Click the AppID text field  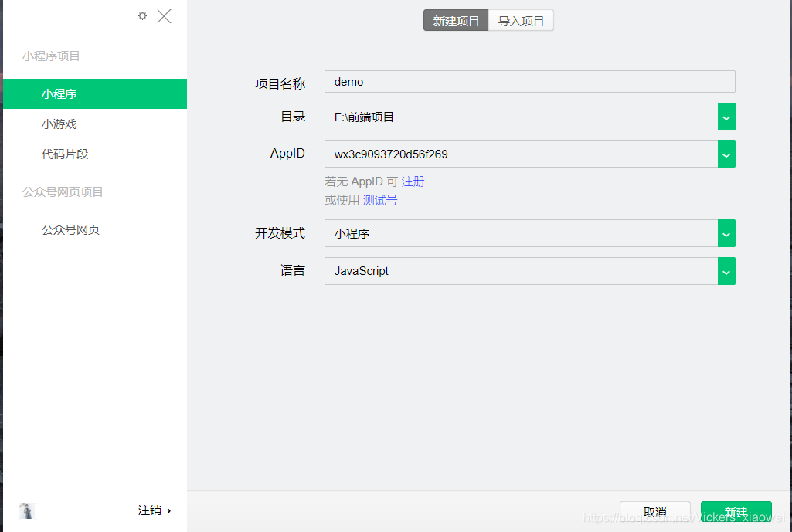click(x=522, y=154)
